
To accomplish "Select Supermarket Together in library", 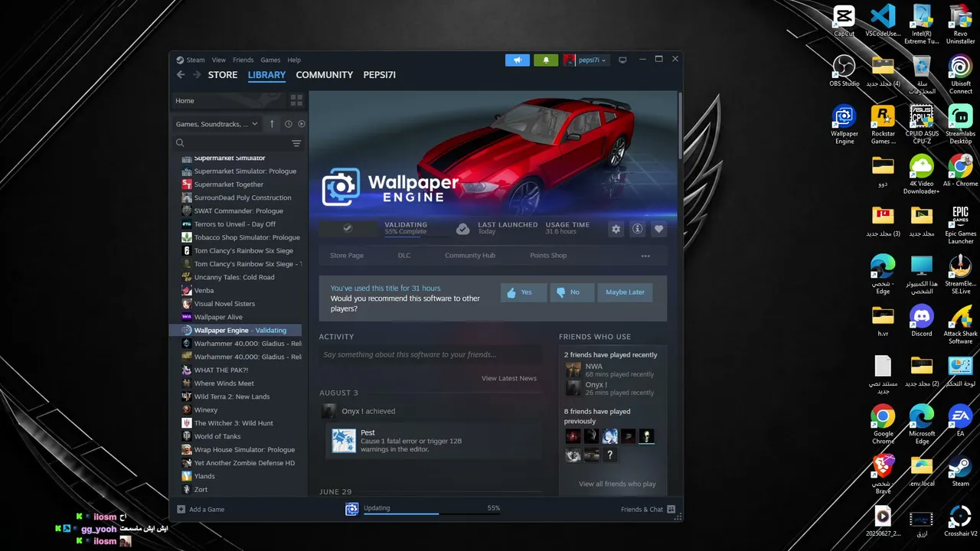I will tap(228, 184).
